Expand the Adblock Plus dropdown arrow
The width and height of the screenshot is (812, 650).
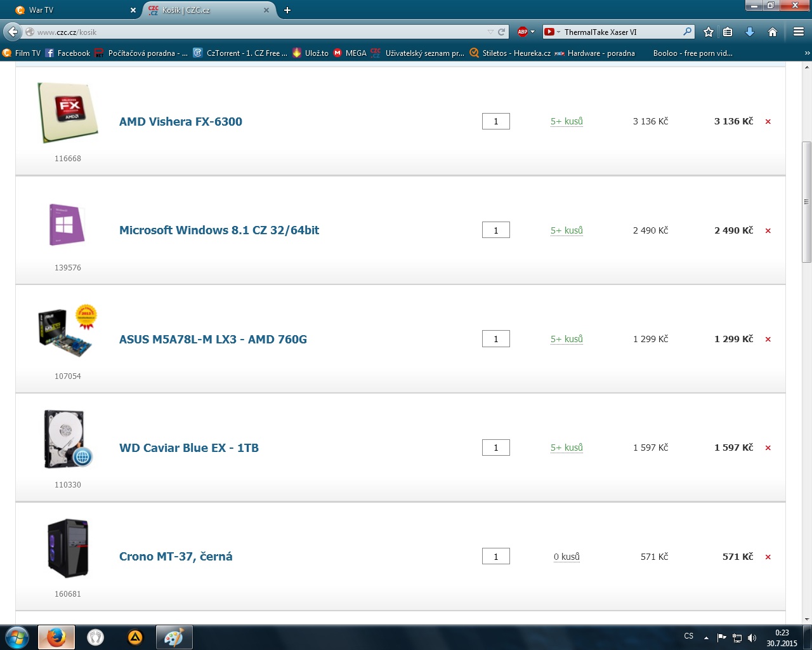[x=532, y=32]
